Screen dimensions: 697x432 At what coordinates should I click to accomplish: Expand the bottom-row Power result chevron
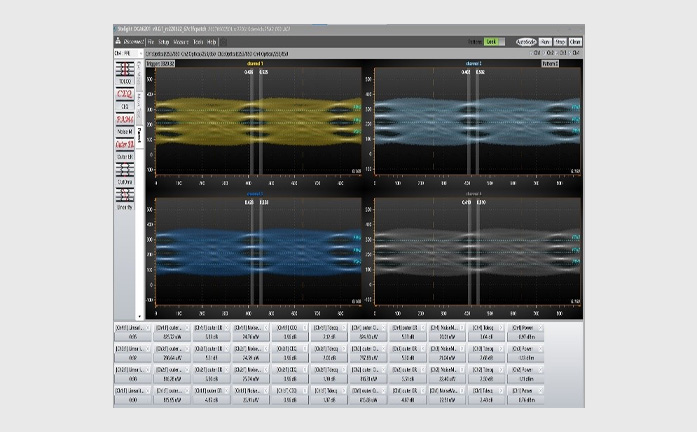coord(541,391)
